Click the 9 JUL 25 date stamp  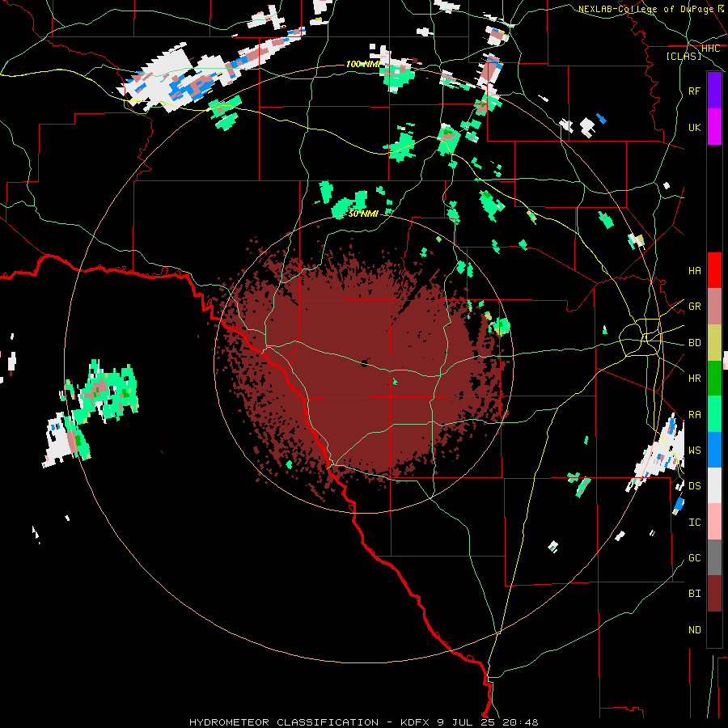coord(466,722)
